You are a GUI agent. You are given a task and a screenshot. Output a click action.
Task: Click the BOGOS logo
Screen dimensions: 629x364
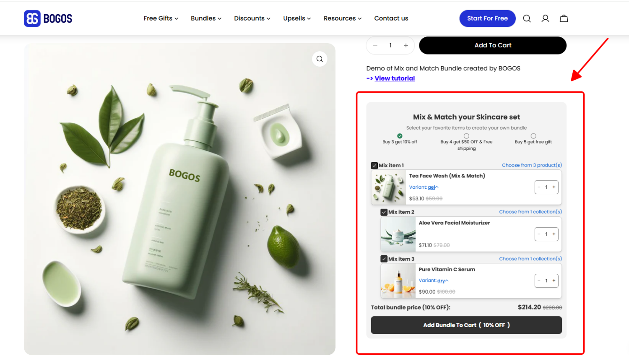47,18
